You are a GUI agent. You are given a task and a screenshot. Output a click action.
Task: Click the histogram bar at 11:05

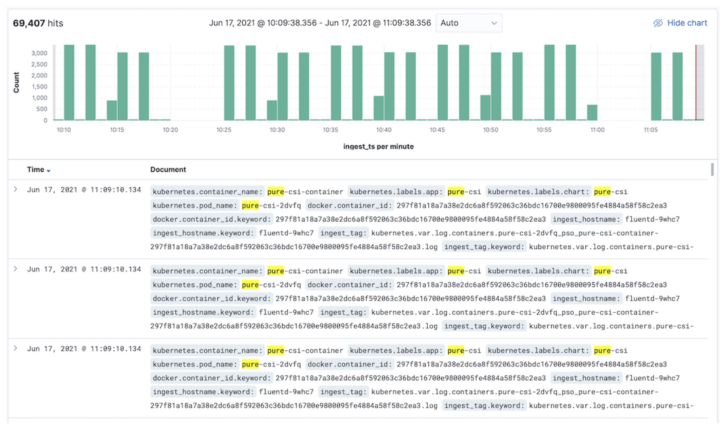(x=656, y=86)
